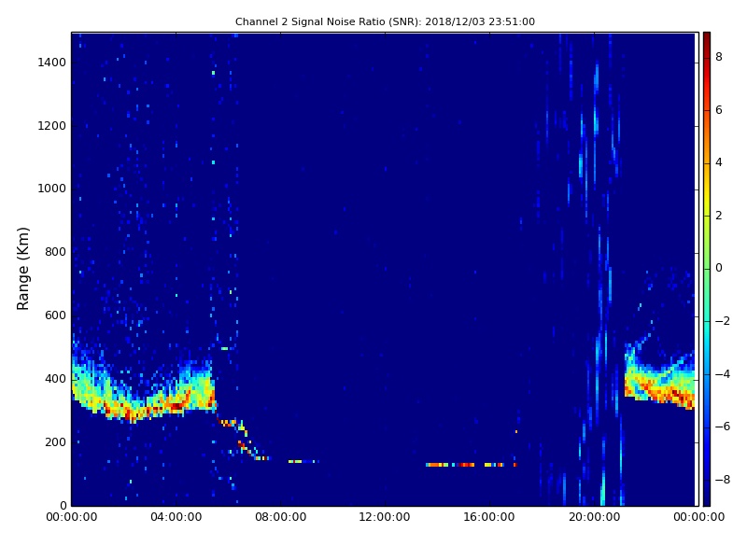747x560 pixels.
Task: Click the 600 range tick label
Action: pyautogui.click(x=55, y=315)
